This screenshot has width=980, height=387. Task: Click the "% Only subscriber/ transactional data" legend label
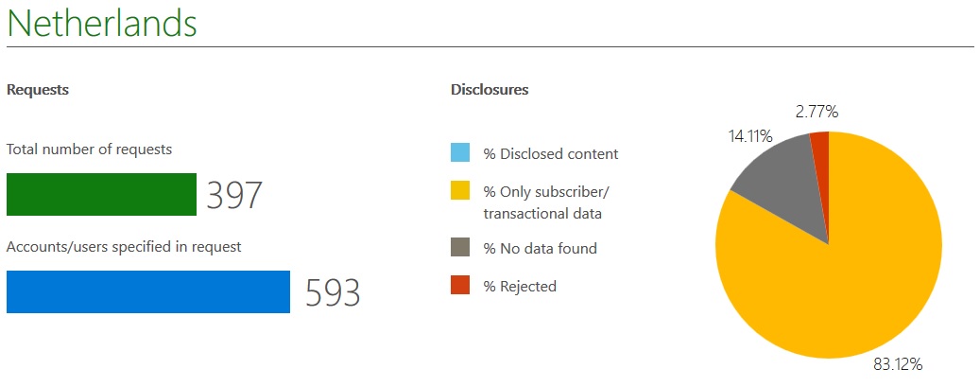(546, 202)
